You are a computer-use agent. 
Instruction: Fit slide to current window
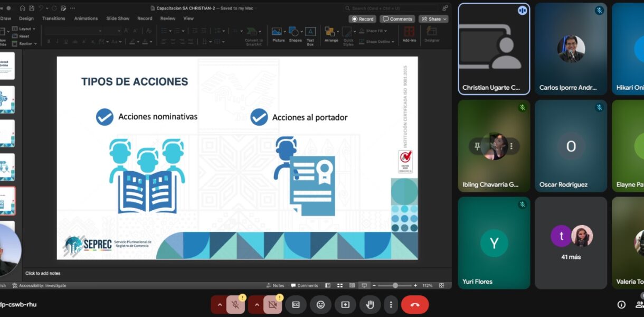point(442,285)
